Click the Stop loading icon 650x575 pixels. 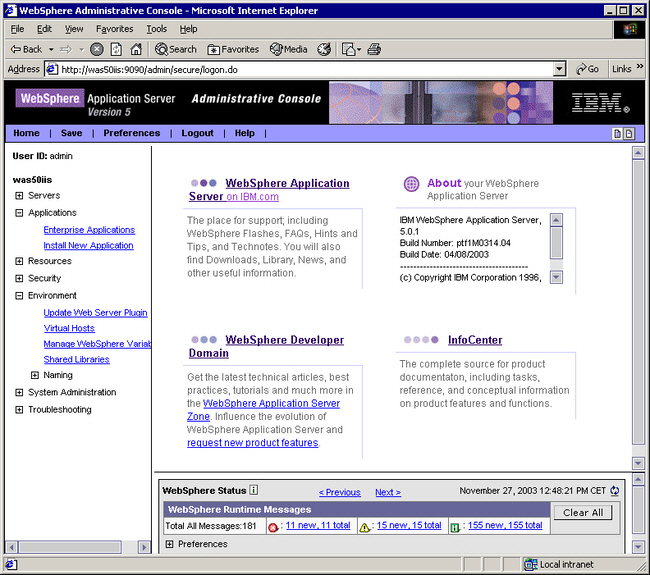[97, 49]
